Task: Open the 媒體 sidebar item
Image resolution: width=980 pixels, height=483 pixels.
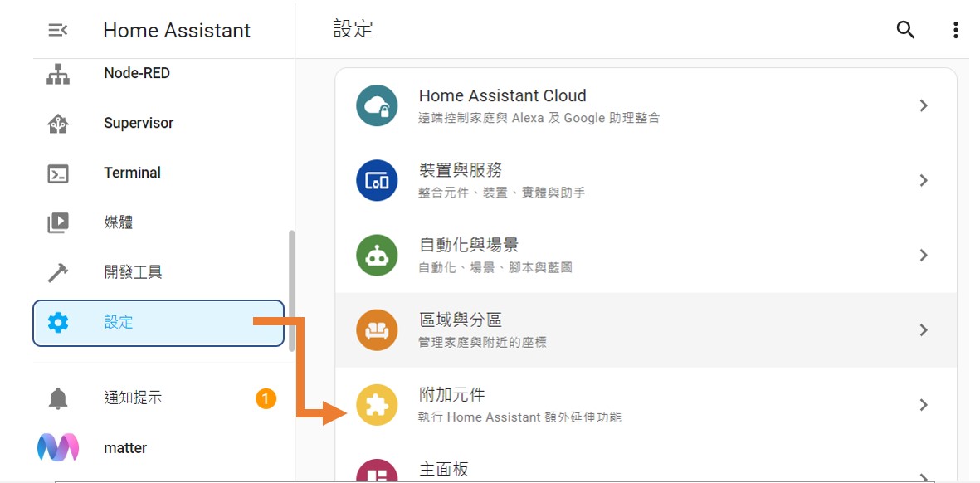Action: (x=118, y=222)
